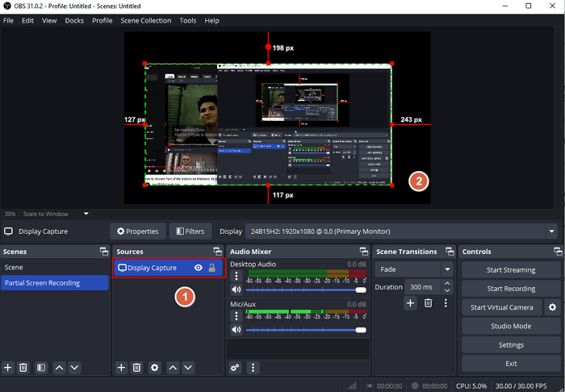
Task: Adjust Desktop Audio volume slider
Action: click(x=306, y=290)
